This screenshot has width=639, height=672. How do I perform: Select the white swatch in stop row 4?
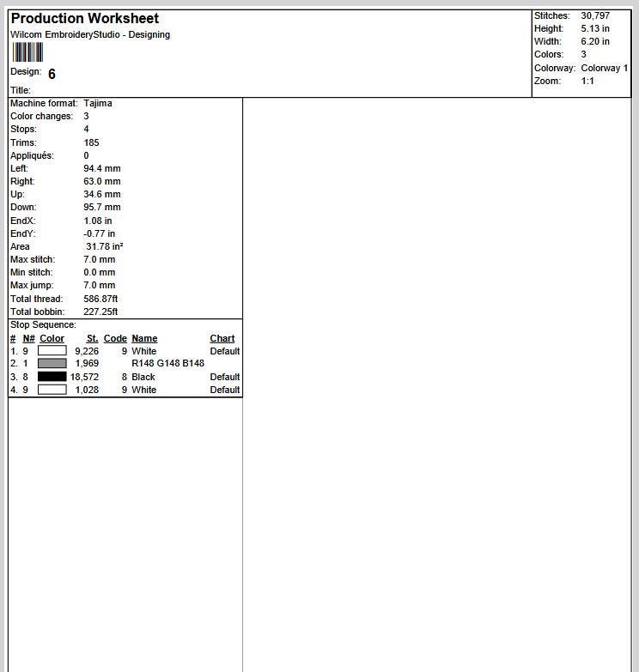point(52,390)
